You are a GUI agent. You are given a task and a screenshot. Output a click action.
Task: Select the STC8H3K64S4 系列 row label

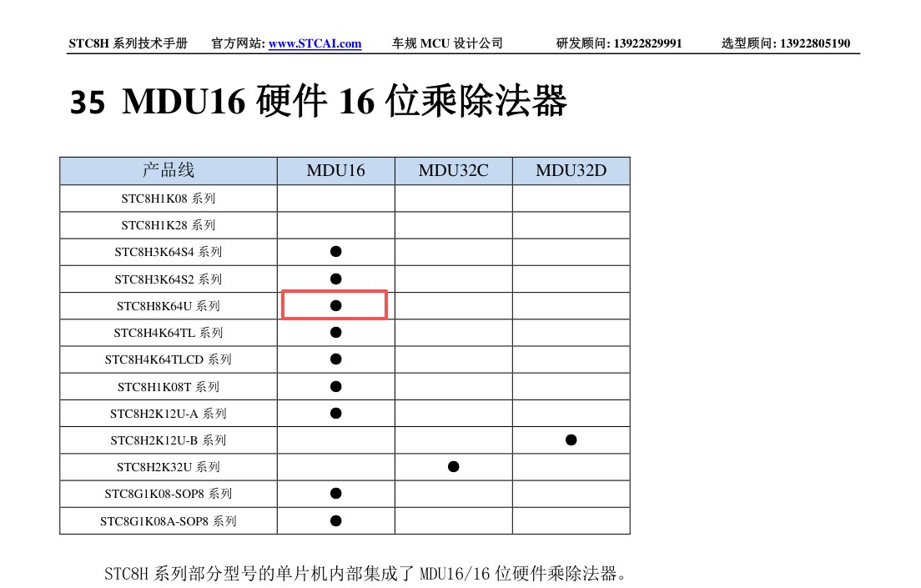tap(169, 252)
